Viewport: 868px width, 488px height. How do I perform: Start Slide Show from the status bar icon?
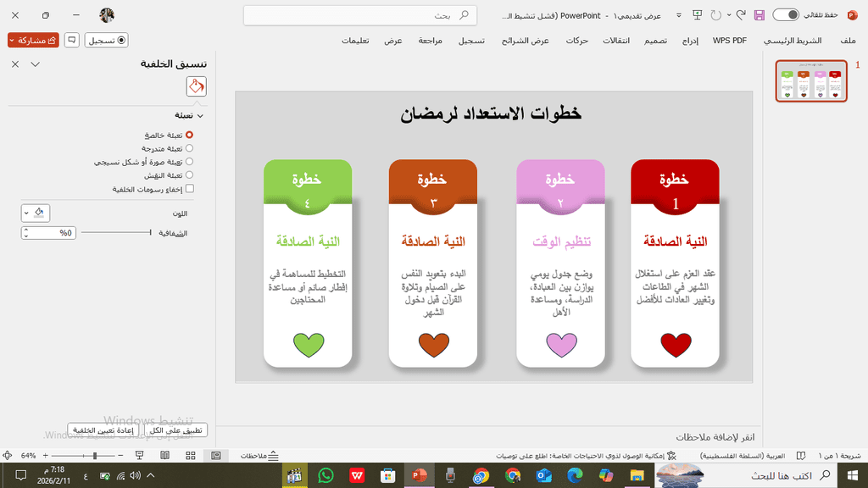pyautogui.click(x=140, y=455)
